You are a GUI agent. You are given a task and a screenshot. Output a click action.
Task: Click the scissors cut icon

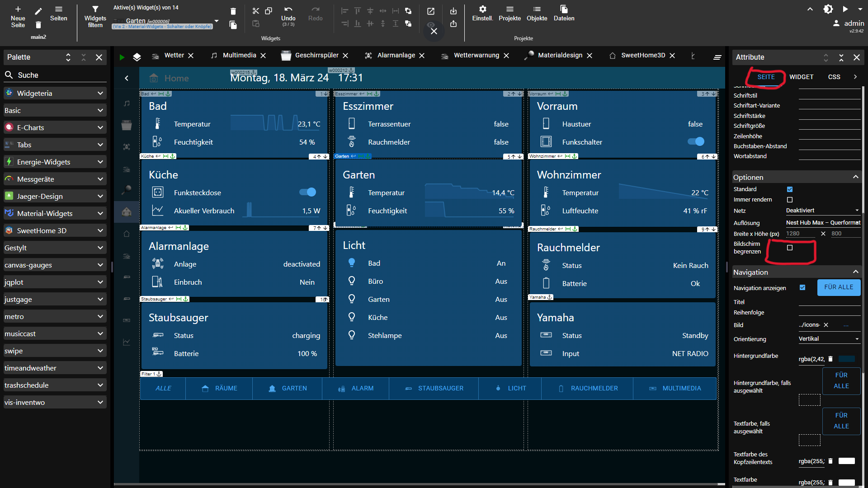click(x=256, y=11)
